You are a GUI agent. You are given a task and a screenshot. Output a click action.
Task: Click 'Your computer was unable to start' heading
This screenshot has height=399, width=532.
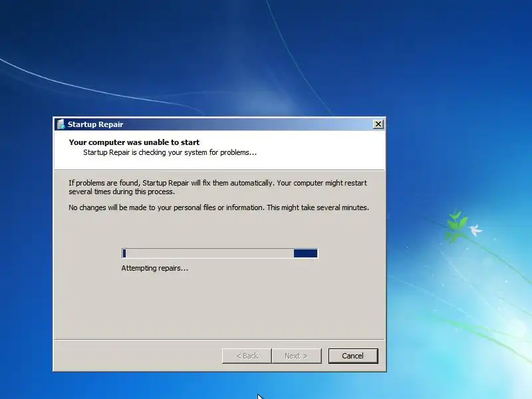(x=134, y=142)
